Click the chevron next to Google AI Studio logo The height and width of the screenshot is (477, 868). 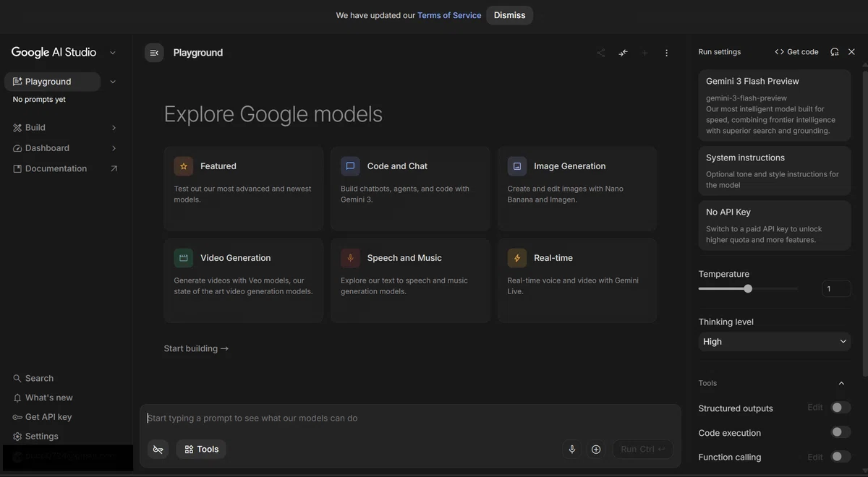click(x=113, y=53)
